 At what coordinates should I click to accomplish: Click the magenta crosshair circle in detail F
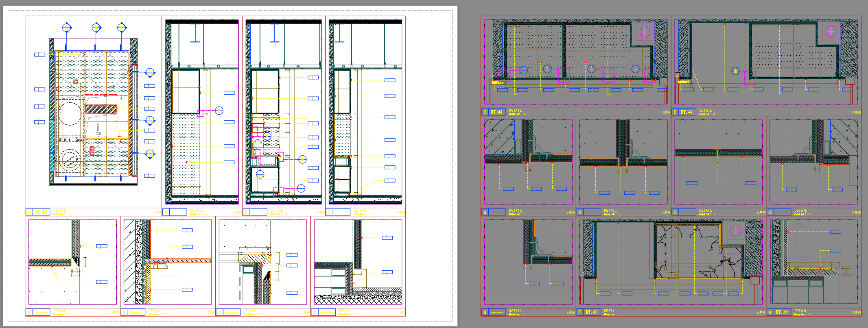735,231
